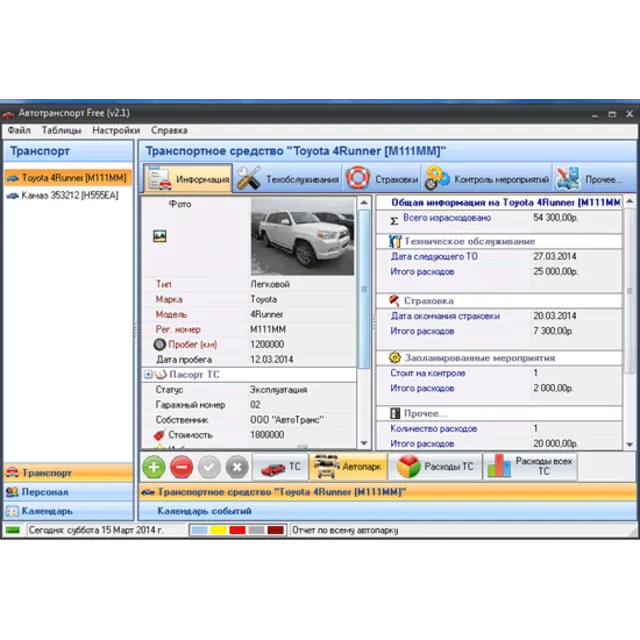Open the Расходы ТС report
This screenshot has width=640, height=640.
coord(435,467)
